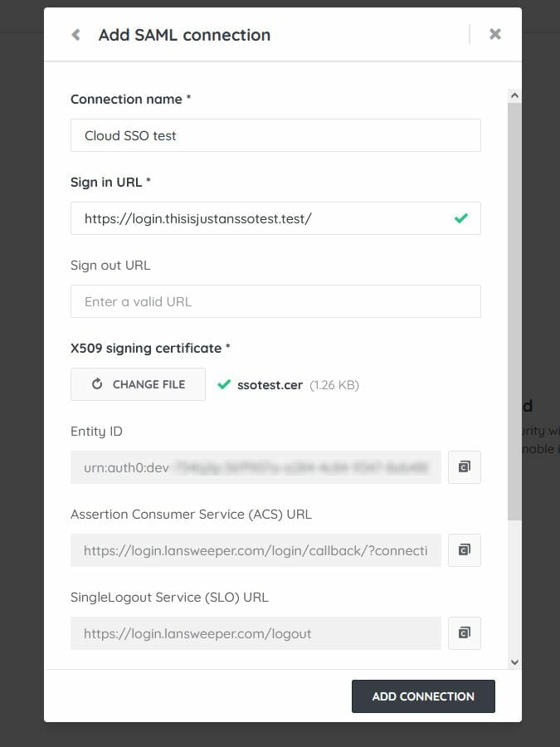560x747 pixels.
Task: Click the refresh icon on CHANGE FILE
Action: point(97,384)
